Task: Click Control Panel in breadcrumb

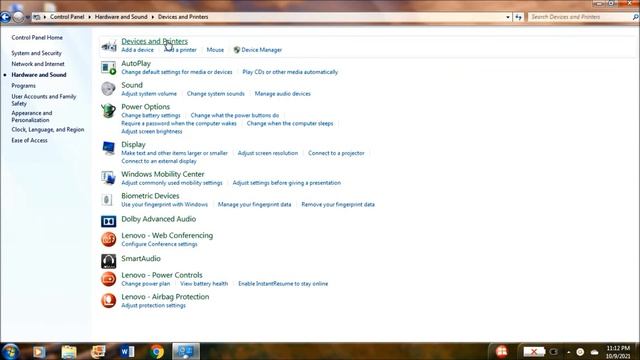Action: tap(67, 17)
